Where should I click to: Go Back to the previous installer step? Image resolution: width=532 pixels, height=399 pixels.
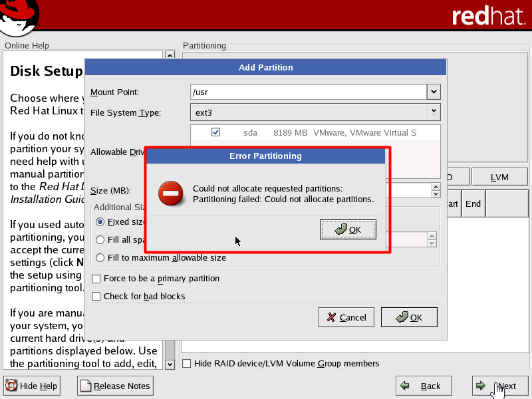[424, 386]
